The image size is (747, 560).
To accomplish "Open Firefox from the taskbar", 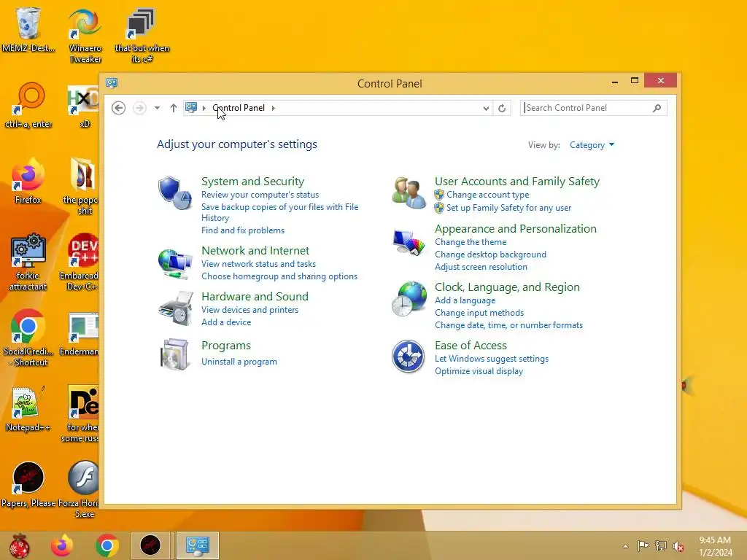I will 62,545.
